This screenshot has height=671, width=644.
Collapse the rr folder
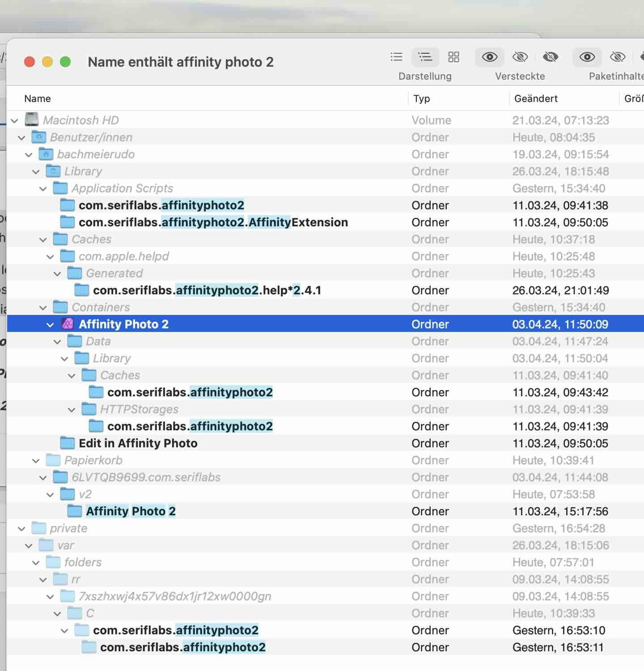tap(43, 579)
